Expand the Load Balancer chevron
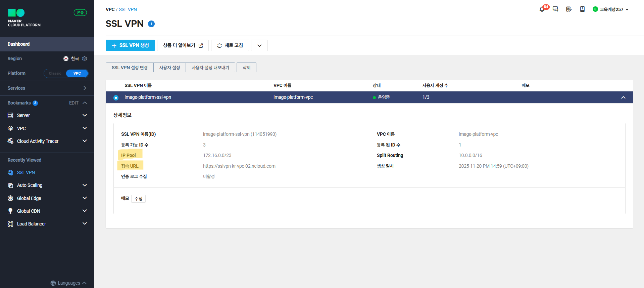This screenshot has width=644, height=288. click(85, 223)
